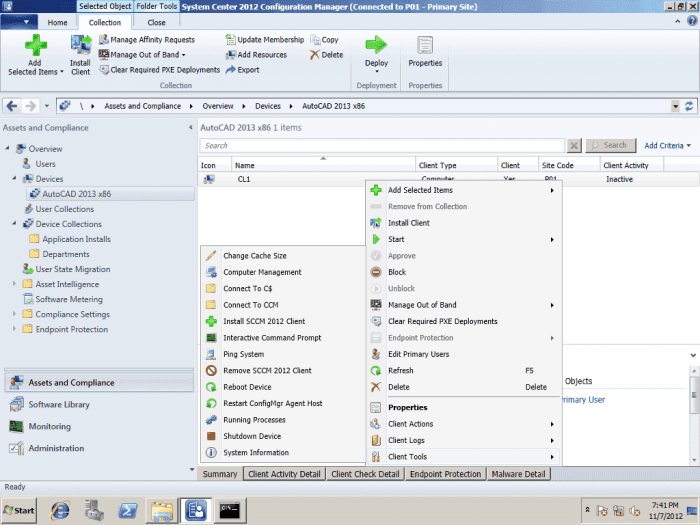Screen dimensions: 700x525
Task: Select Software Metering in tree
Action: (69, 299)
